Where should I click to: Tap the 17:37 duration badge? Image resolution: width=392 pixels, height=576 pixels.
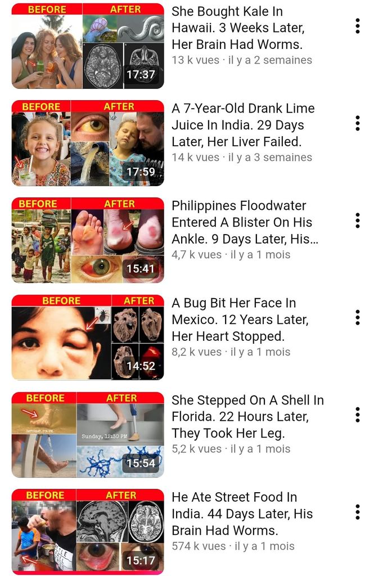pos(141,75)
